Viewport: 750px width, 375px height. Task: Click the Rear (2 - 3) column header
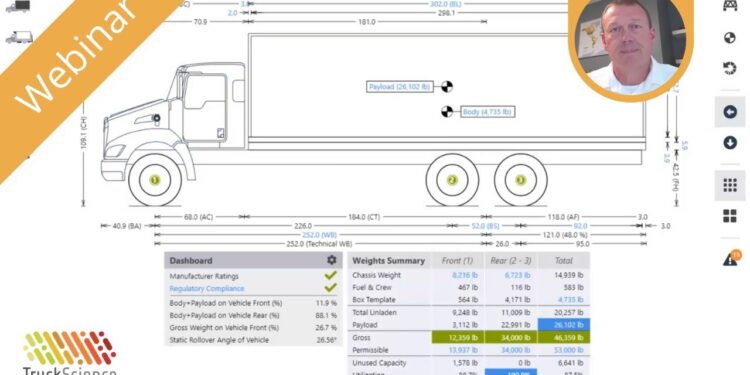(510, 261)
